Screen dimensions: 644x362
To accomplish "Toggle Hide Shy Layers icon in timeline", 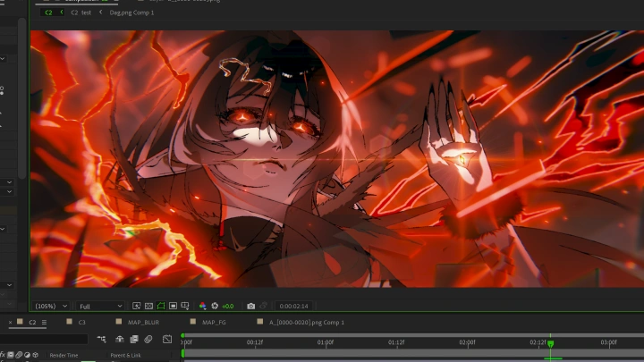I will 120,339.
